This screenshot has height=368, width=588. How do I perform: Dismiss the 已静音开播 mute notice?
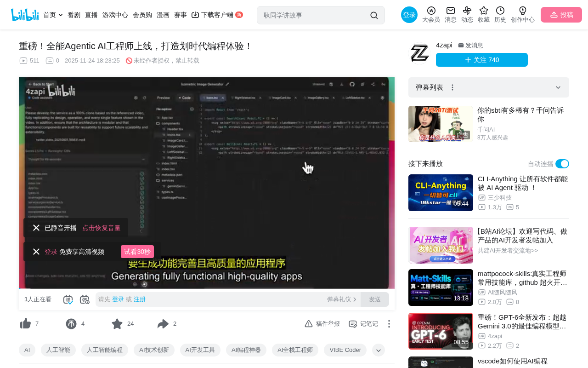(36, 228)
